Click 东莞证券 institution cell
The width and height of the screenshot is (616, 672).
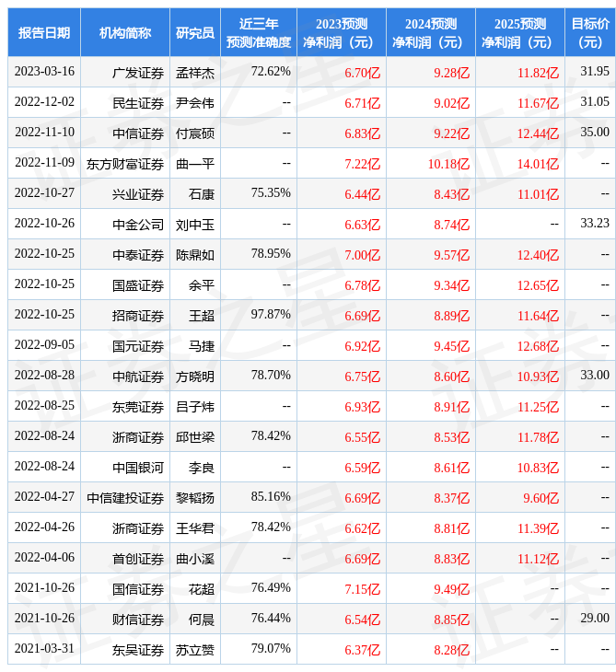[x=138, y=408]
